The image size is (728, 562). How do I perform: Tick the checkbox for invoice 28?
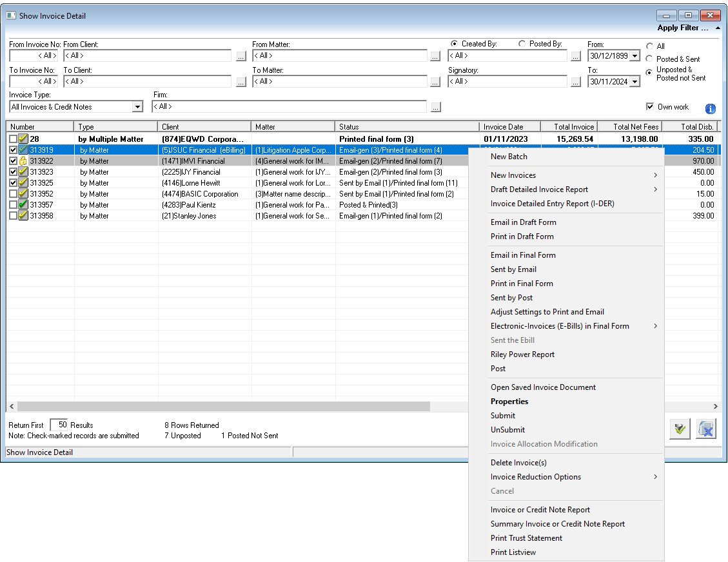pos(13,139)
